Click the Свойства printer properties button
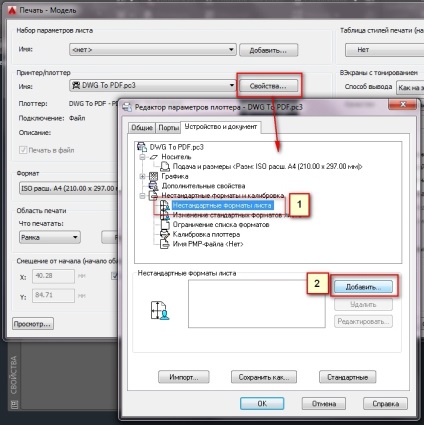 pos(268,86)
